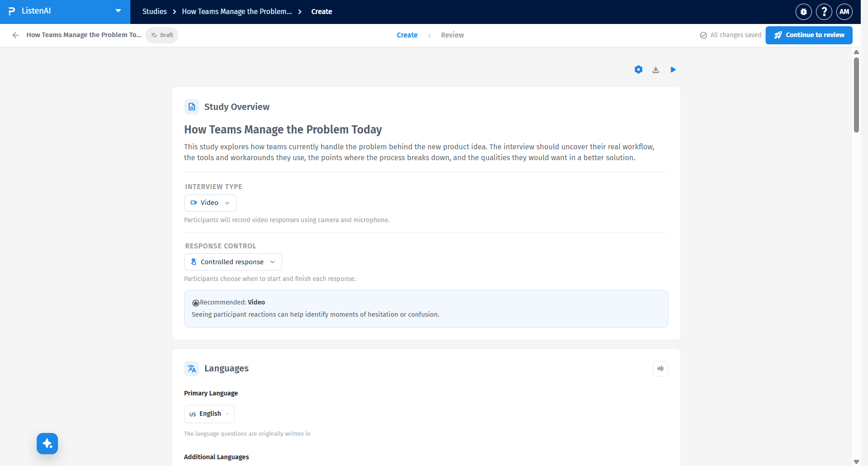
Task: Open the Video interview type dropdown
Action: coord(210,203)
